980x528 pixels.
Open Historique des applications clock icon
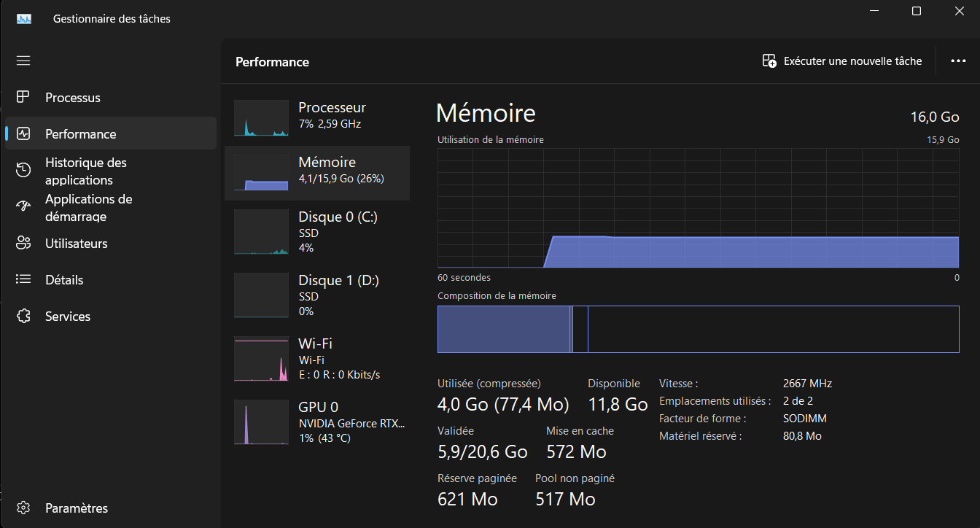(x=23, y=171)
